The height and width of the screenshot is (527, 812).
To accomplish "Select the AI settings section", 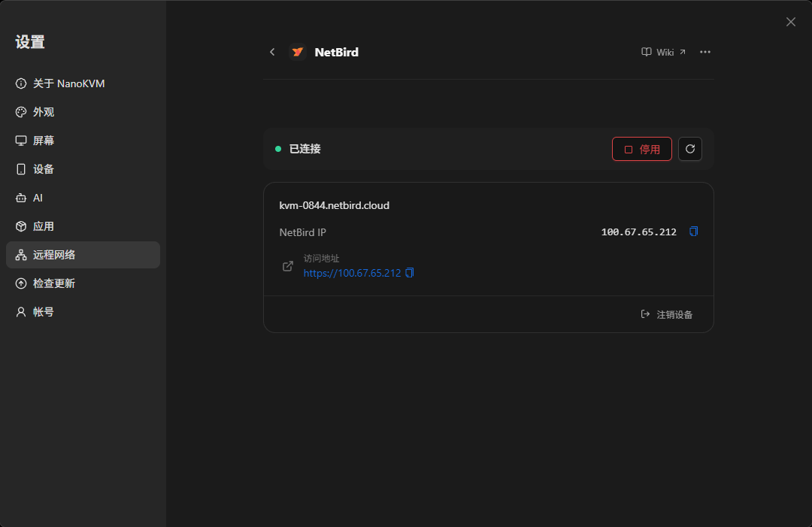I will pyautogui.click(x=83, y=198).
